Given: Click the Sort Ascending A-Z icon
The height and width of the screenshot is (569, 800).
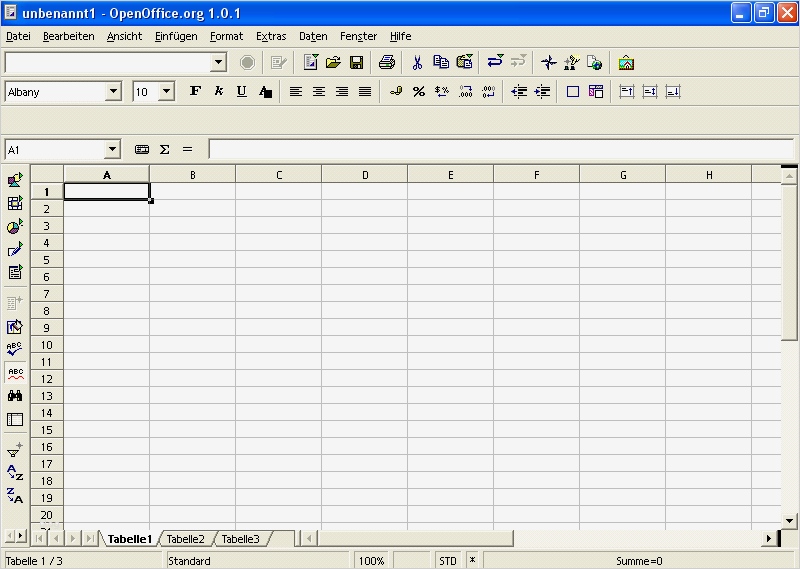Looking at the screenshot, I should (x=15, y=473).
